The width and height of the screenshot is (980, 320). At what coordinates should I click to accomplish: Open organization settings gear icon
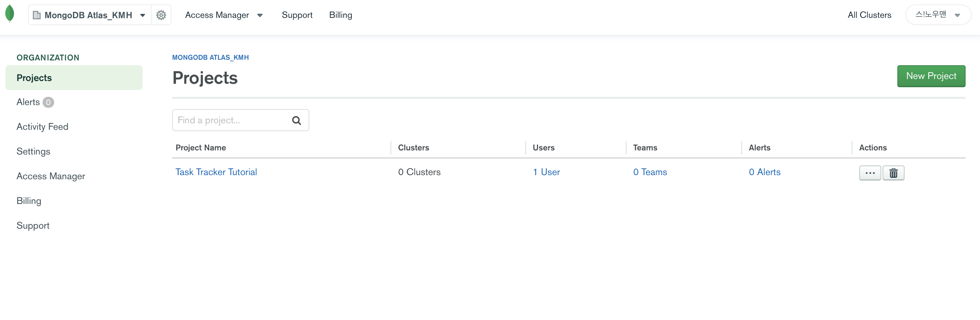[161, 15]
